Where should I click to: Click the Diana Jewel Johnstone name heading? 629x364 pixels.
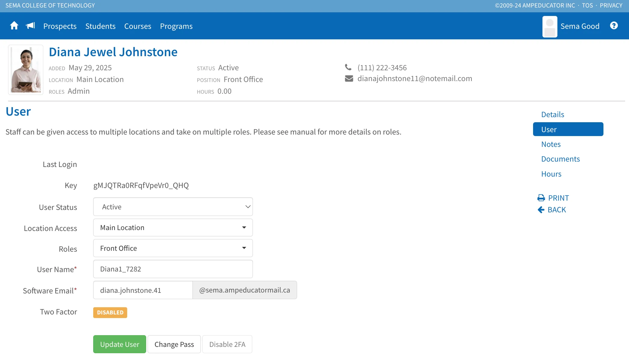pos(113,52)
